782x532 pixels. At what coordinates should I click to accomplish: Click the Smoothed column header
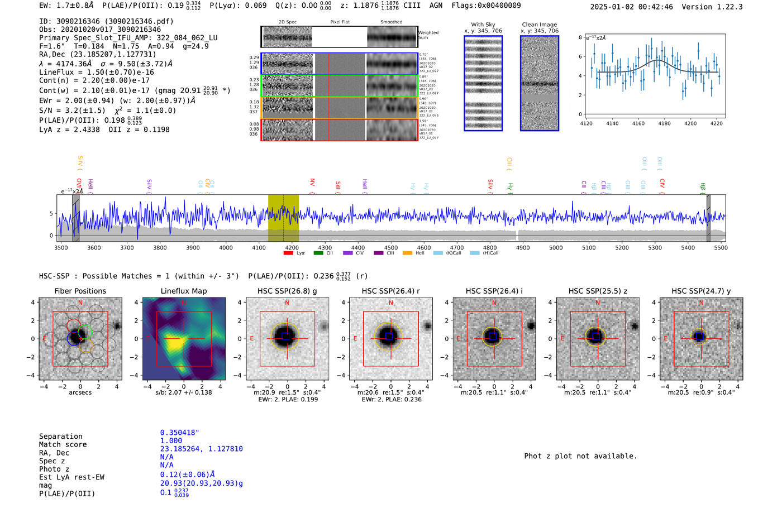[391, 22]
